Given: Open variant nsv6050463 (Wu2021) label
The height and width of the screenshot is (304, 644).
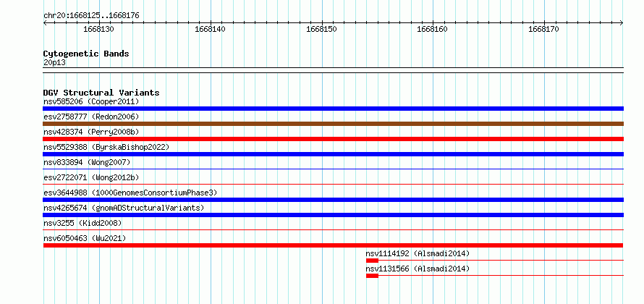Looking at the screenshot, I should coord(85,238).
